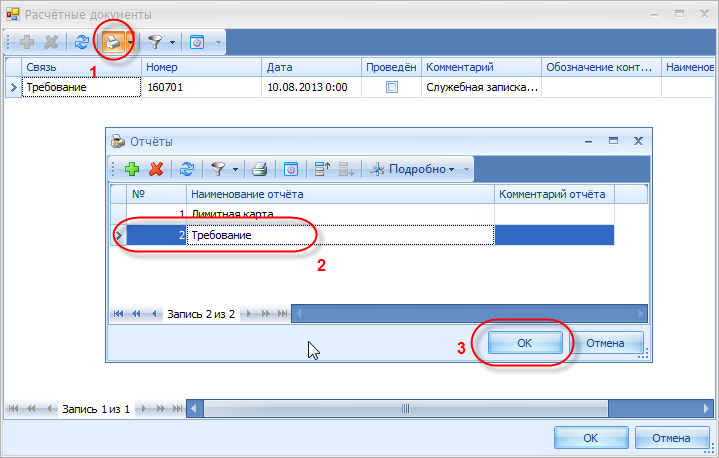
Task: Click the filter funnel in Расчётные документы toolbar
Action: [x=155, y=42]
